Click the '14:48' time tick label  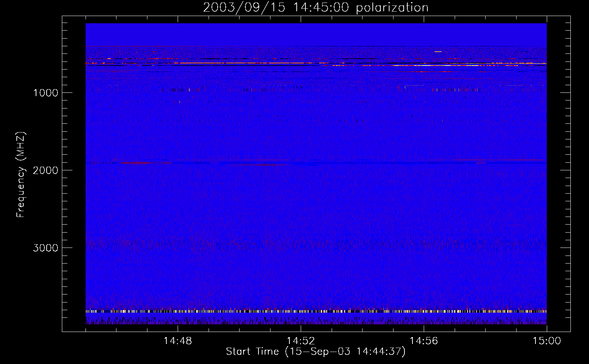click(178, 341)
